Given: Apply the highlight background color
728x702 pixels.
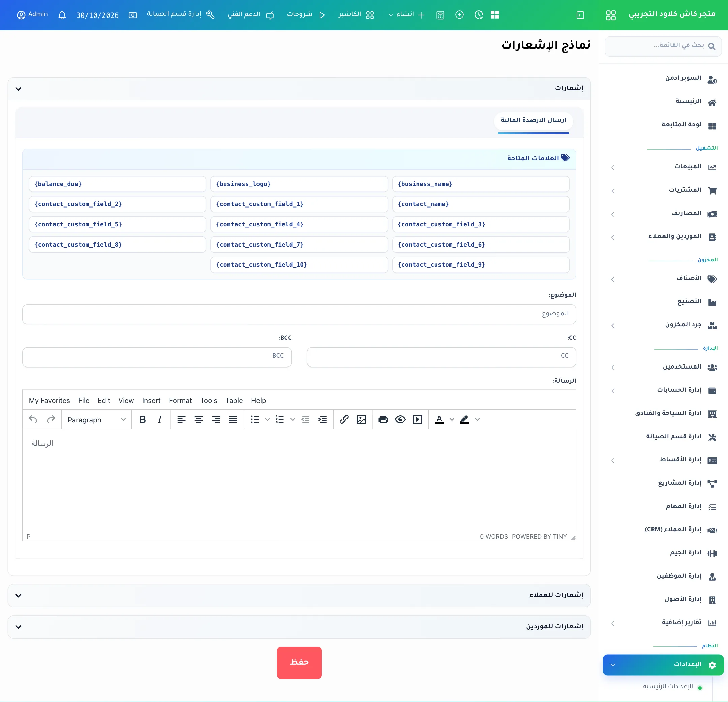Looking at the screenshot, I should [x=464, y=419].
